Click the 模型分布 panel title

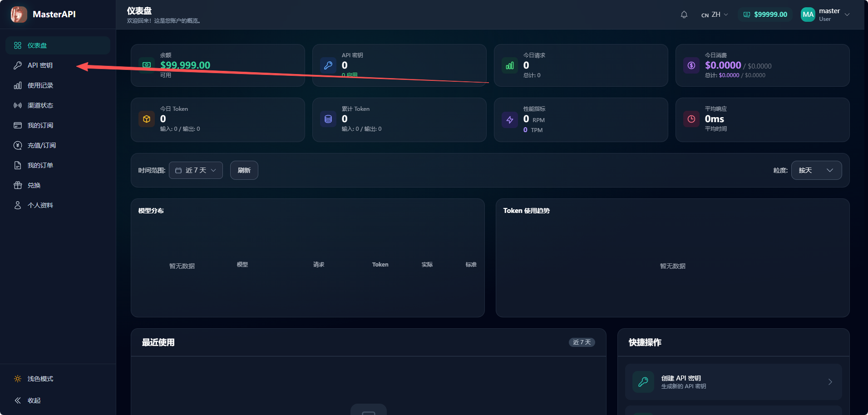pyautogui.click(x=151, y=211)
